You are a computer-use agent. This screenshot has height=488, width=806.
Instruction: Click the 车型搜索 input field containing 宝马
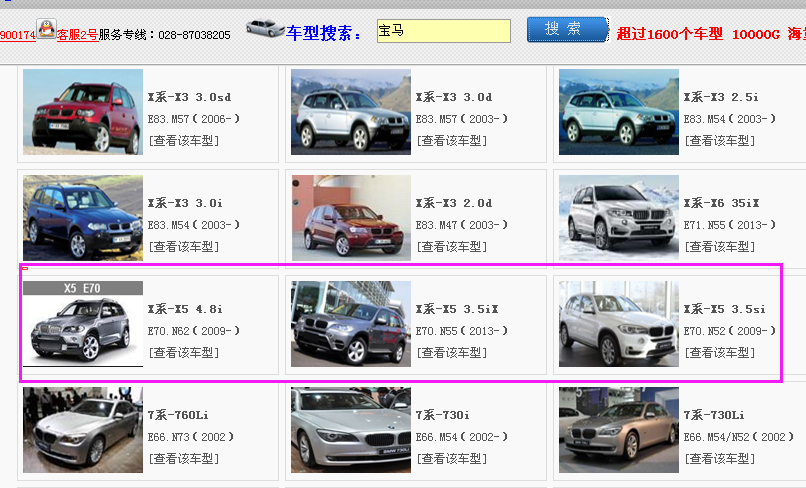coord(444,31)
